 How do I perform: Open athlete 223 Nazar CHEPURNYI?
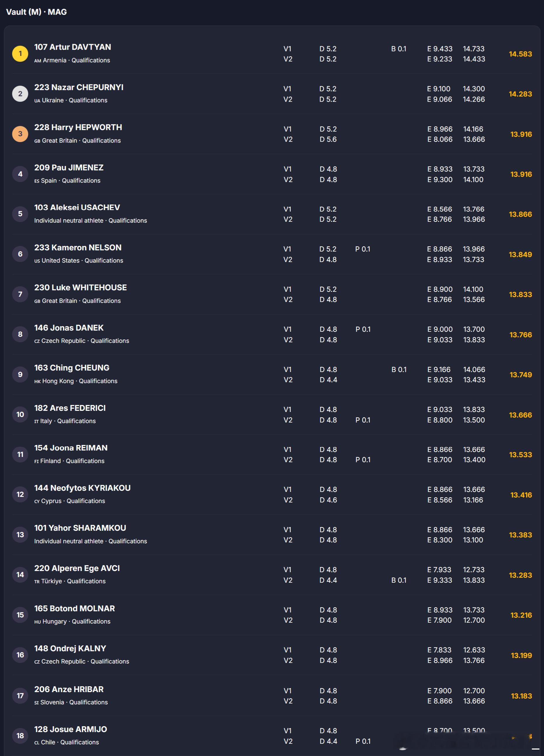point(79,87)
